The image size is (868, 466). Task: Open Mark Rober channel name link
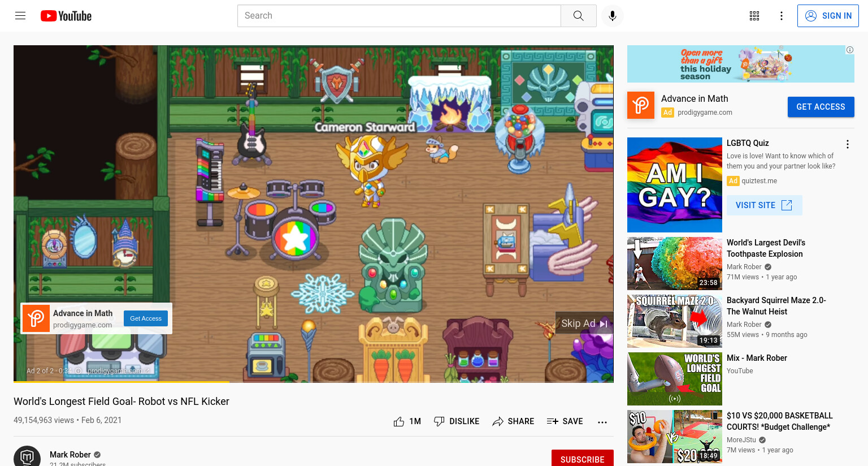pyautogui.click(x=70, y=455)
